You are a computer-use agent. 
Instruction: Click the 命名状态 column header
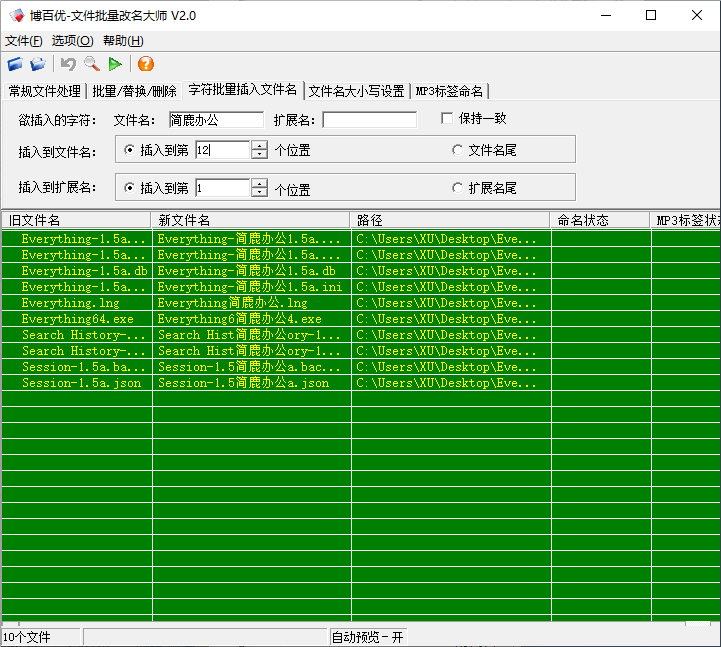pos(600,220)
